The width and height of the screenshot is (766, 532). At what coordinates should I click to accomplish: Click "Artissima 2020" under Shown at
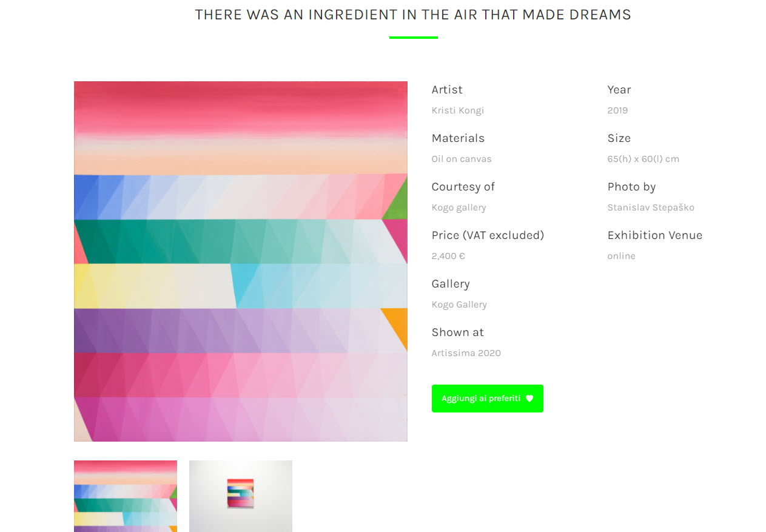pyautogui.click(x=466, y=353)
